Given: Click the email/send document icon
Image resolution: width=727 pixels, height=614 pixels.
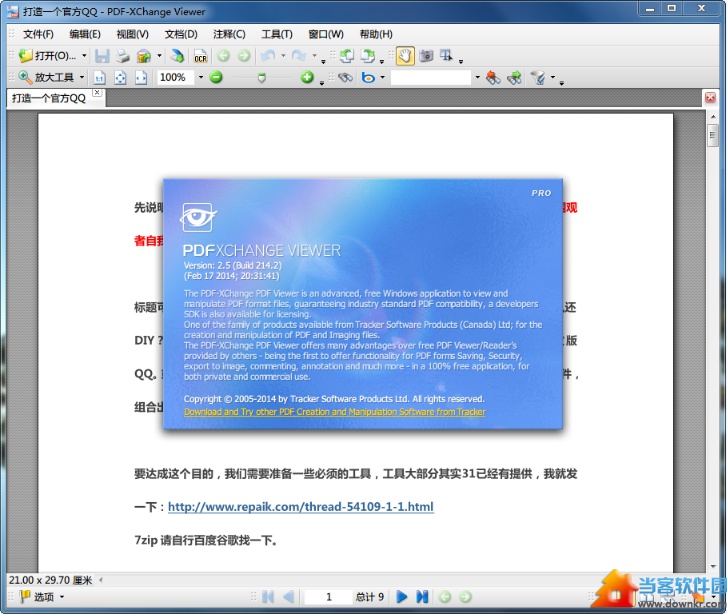Looking at the screenshot, I should [x=144, y=56].
